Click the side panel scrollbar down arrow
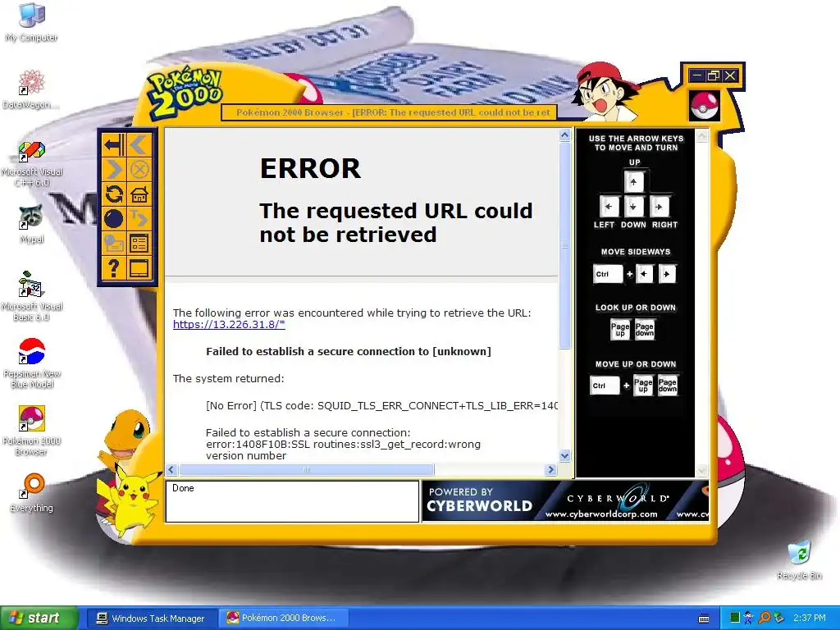 pos(702,470)
